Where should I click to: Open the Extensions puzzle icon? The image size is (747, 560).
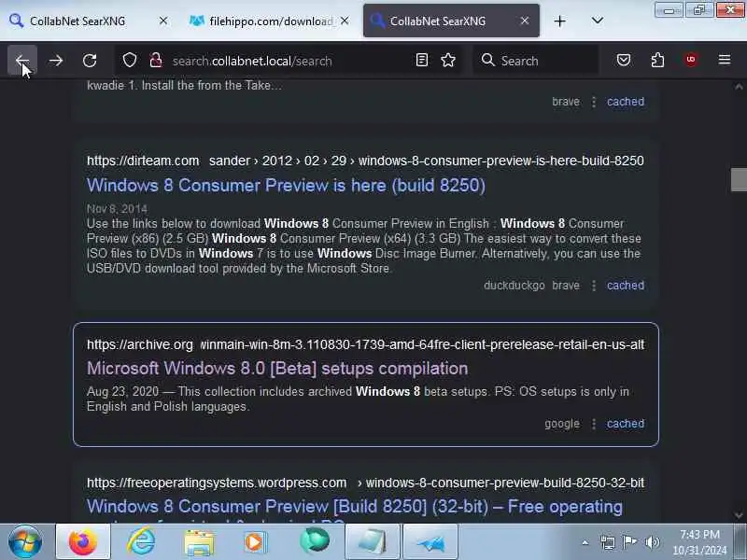pyautogui.click(x=657, y=60)
